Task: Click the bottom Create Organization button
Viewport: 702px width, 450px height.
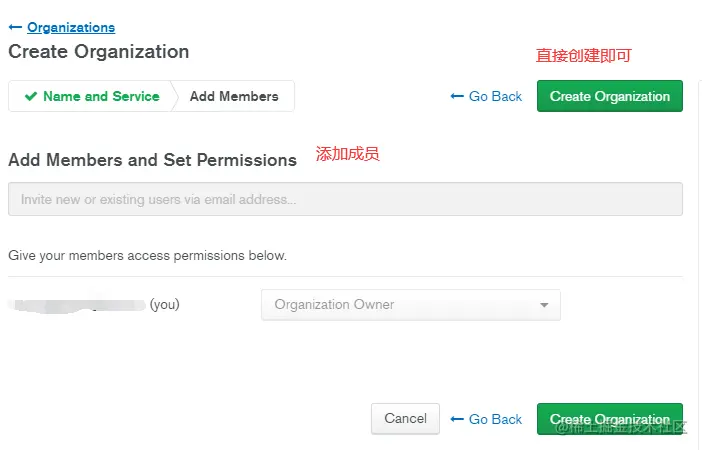Action: [609, 419]
